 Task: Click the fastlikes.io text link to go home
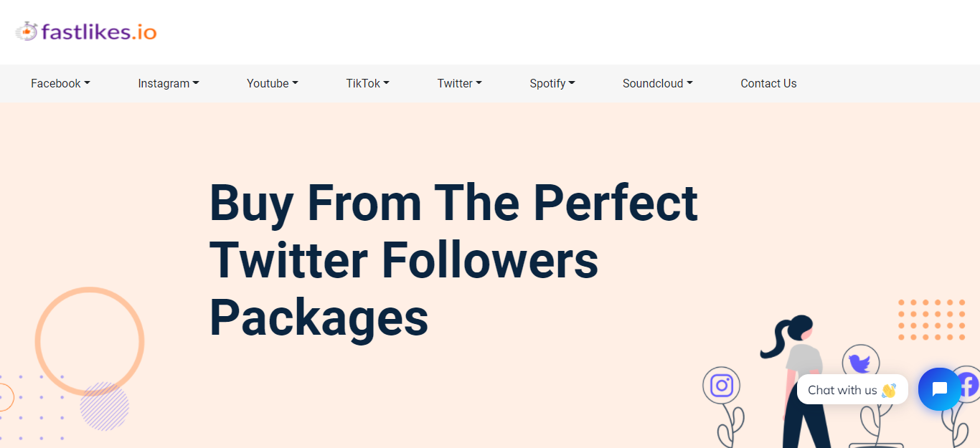pos(99,30)
